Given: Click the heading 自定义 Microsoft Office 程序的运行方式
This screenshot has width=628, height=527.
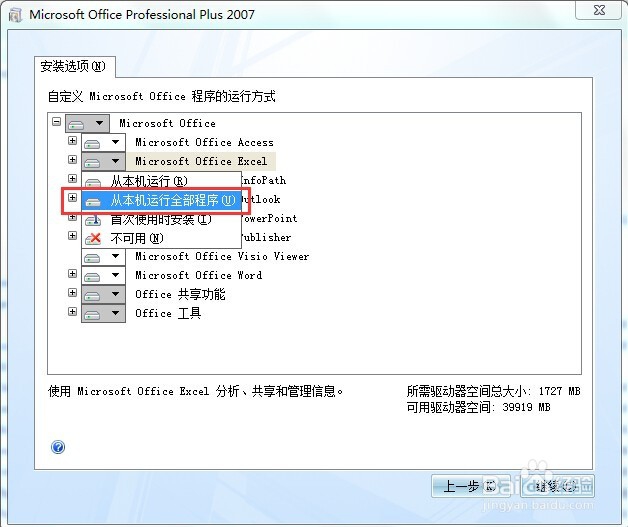Looking at the screenshot, I should click(161, 97).
